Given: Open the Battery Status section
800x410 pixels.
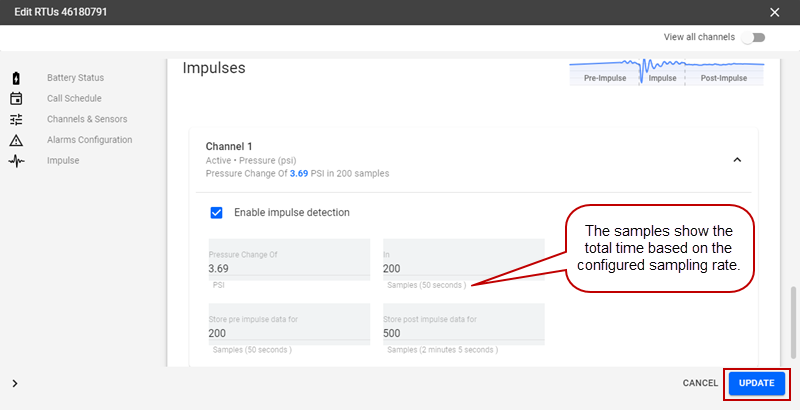Looking at the screenshot, I should 75,78.
